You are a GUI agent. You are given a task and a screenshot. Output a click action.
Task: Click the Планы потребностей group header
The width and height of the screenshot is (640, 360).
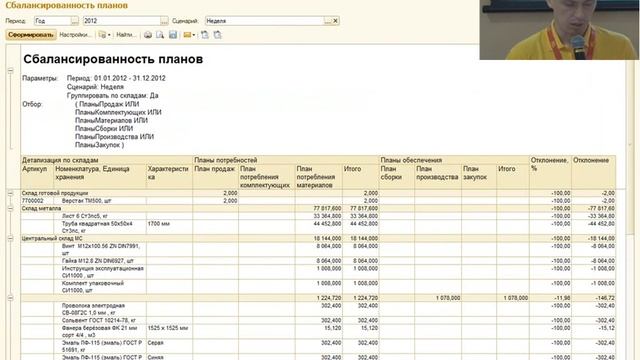[x=286, y=160]
